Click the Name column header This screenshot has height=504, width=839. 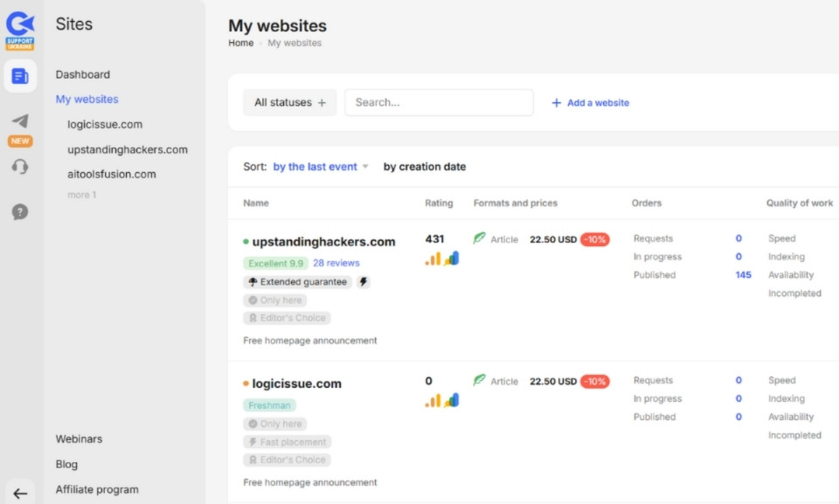tap(256, 204)
